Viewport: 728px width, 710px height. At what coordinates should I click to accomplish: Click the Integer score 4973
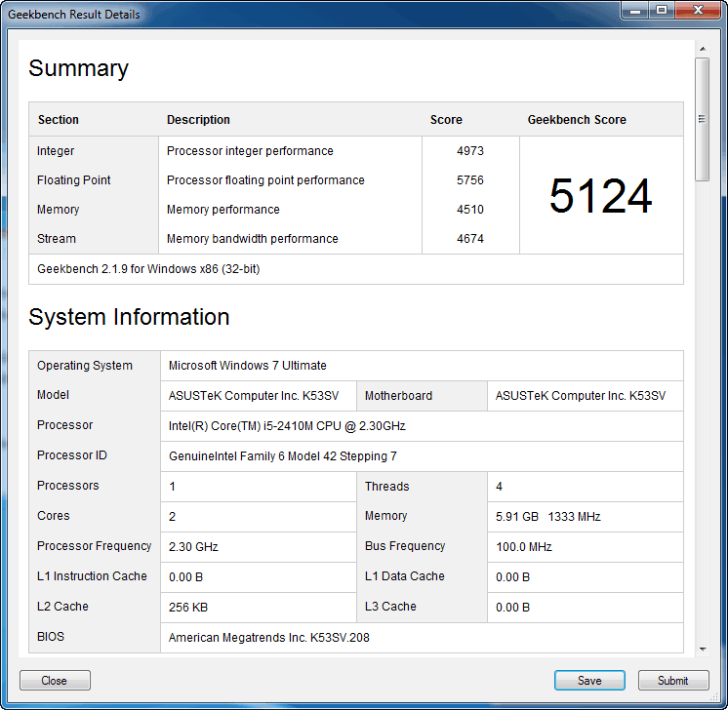(469, 151)
